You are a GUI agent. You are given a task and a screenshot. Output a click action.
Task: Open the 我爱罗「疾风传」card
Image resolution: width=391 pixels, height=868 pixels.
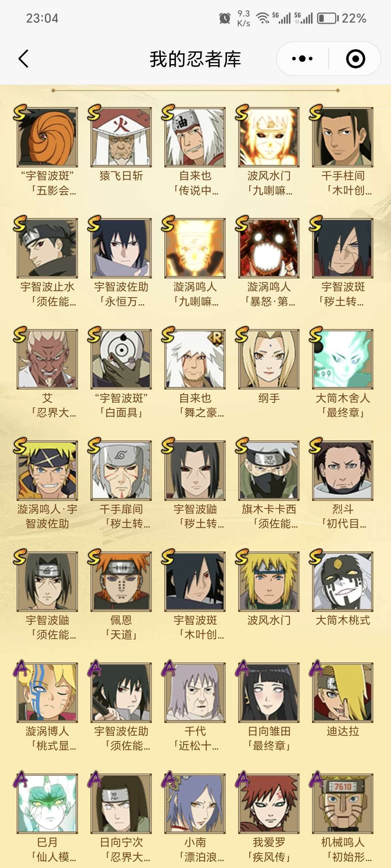pyautogui.click(x=269, y=804)
